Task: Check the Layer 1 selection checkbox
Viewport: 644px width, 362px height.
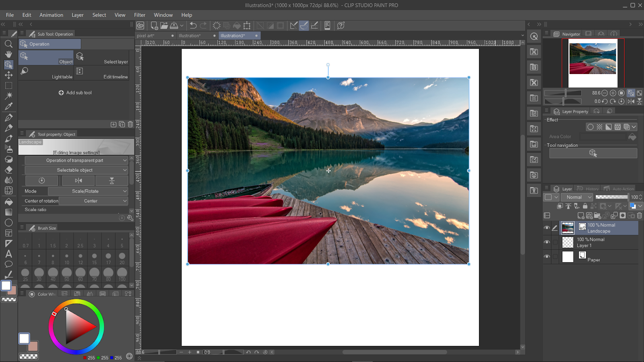Action: [x=555, y=242]
